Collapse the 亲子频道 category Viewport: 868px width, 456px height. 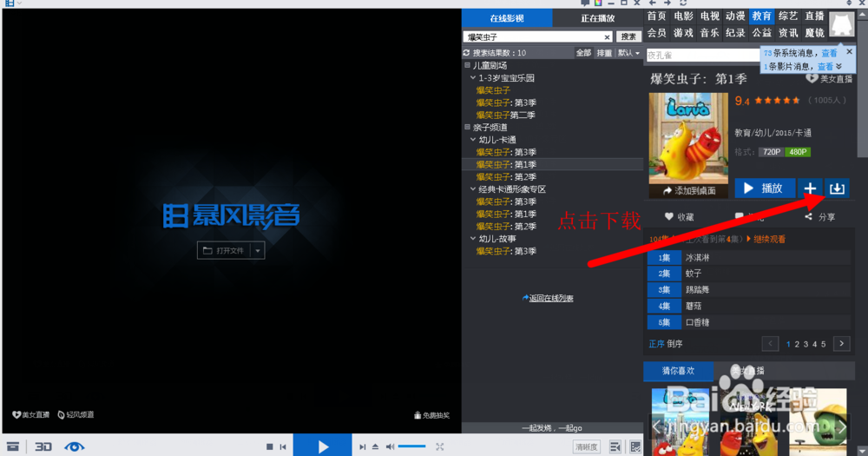[467, 128]
